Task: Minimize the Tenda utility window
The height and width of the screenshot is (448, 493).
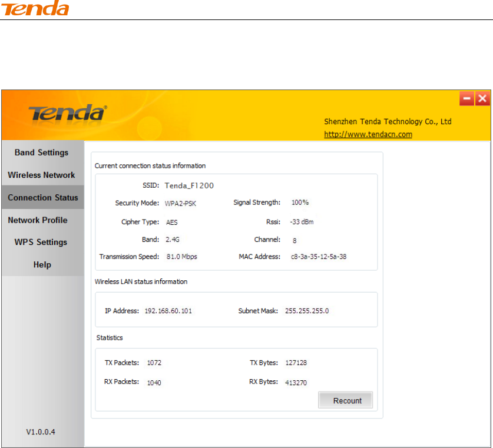Action: 466,99
